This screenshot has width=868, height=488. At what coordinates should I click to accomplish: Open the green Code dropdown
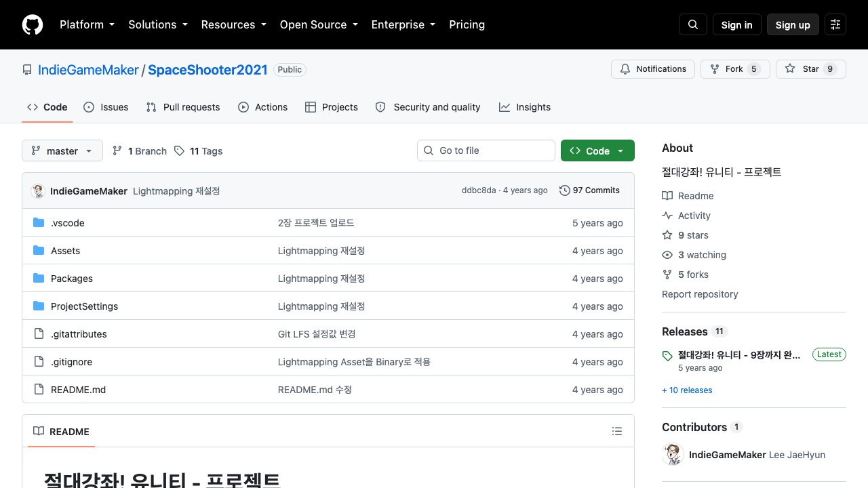tap(597, 150)
